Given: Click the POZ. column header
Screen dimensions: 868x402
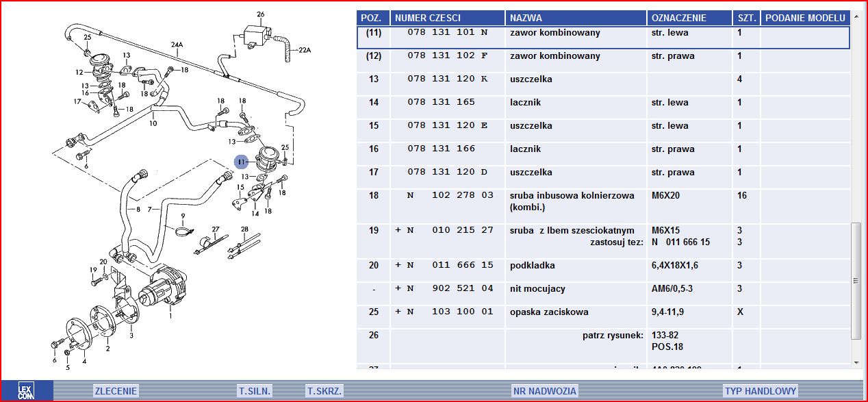Looking at the screenshot, I should coord(374,18).
